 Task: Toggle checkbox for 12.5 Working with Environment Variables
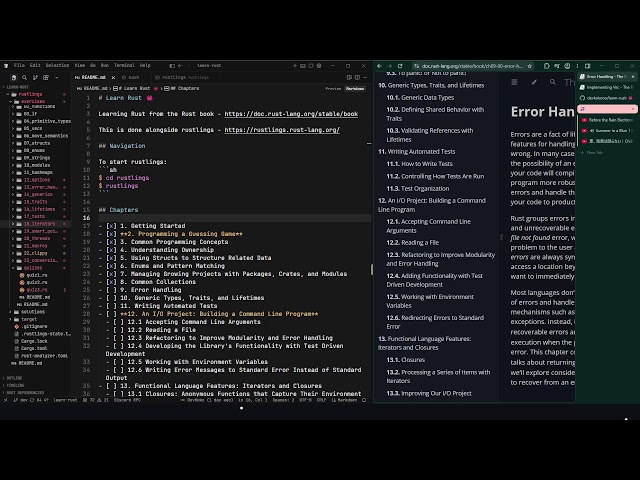(x=118, y=362)
